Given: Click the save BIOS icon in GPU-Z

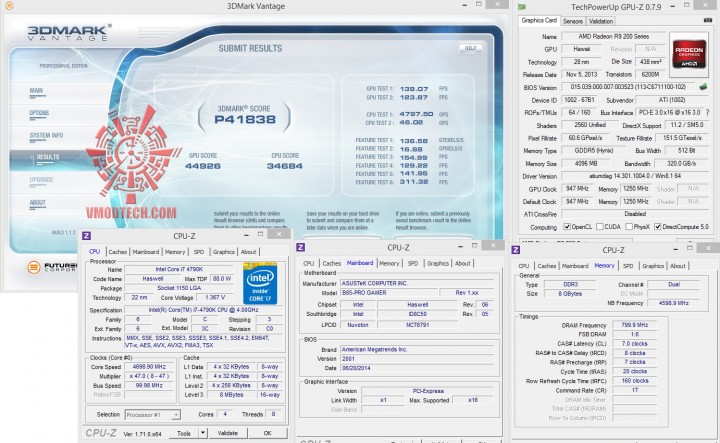Looking at the screenshot, I should coord(703,86).
